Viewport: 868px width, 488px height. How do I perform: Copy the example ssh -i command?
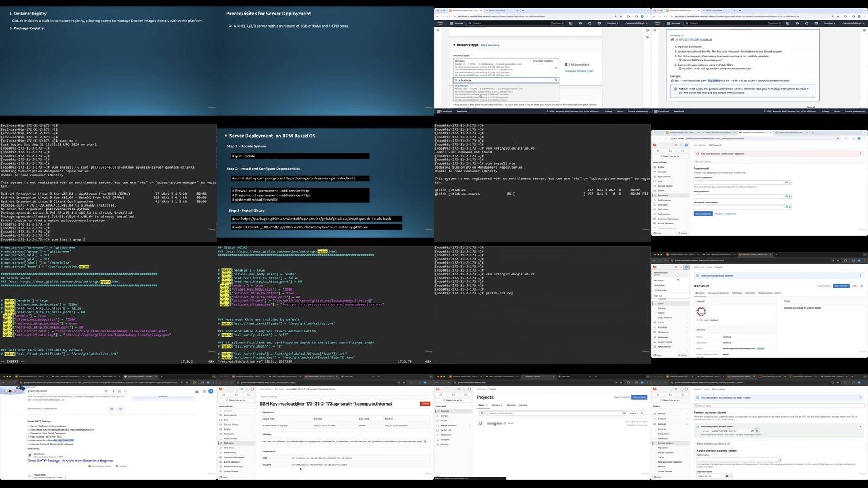pos(672,81)
